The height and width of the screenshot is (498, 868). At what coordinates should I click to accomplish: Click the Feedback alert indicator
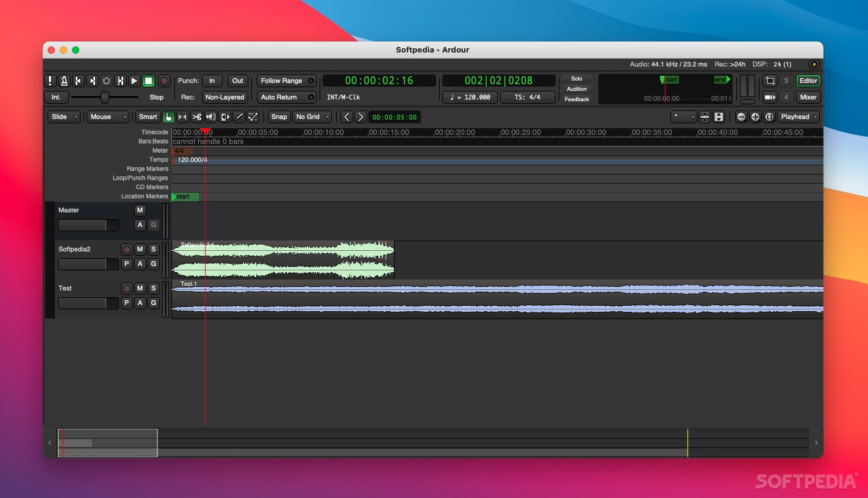pyautogui.click(x=576, y=99)
